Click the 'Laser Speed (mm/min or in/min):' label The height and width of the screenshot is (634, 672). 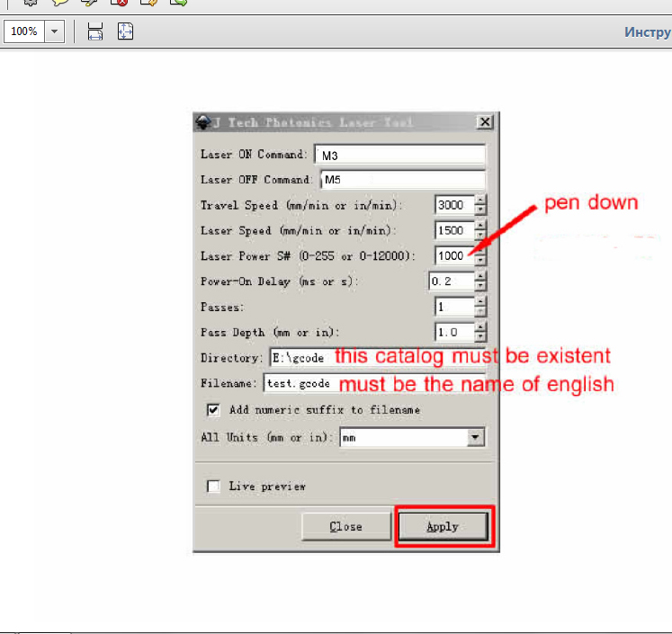(299, 231)
